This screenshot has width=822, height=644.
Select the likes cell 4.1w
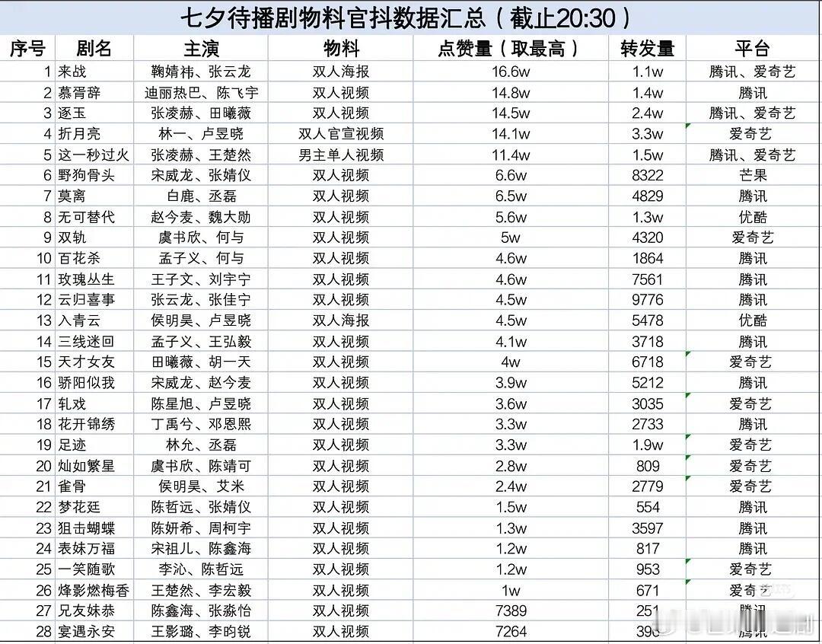tap(511, 341)
